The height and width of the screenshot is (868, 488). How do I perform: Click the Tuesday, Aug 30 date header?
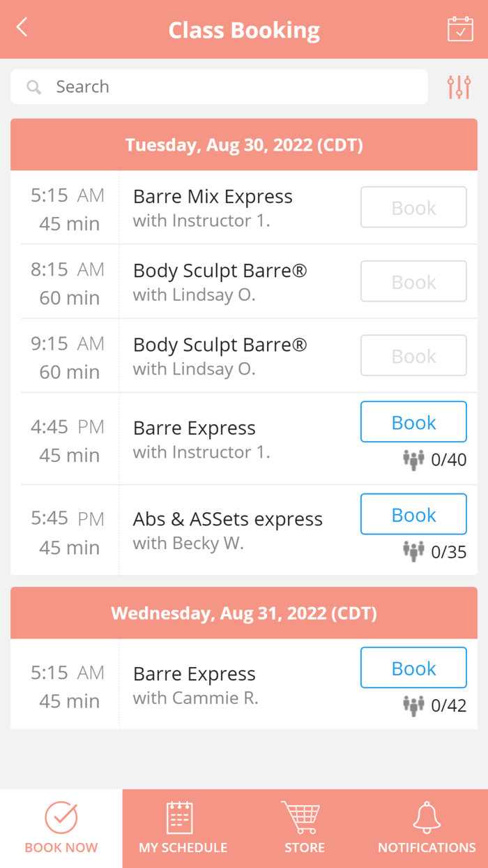(x=244, y=144)
